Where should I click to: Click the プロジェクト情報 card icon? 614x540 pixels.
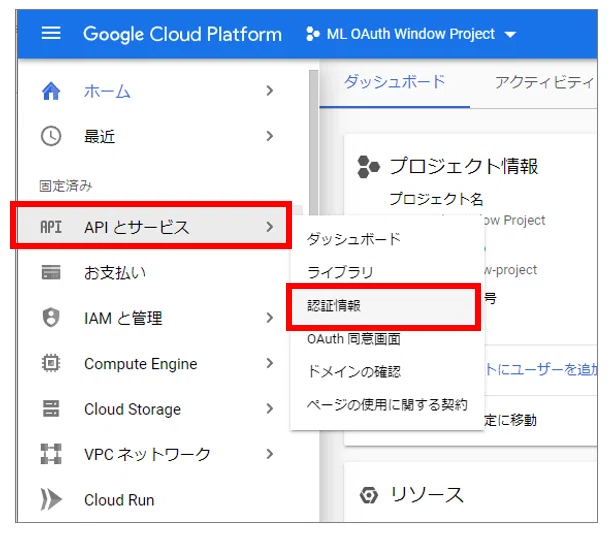coord(368,167)
